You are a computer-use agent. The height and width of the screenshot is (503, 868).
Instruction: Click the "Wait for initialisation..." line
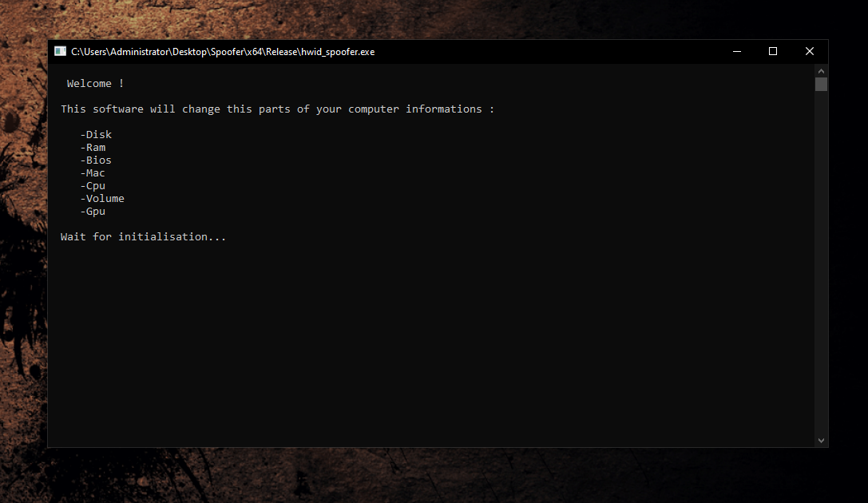[144, 236]
